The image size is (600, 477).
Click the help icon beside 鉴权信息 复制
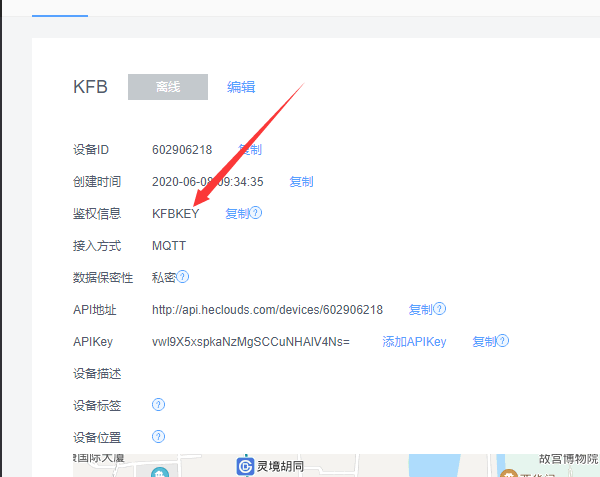tap(256, 213)
